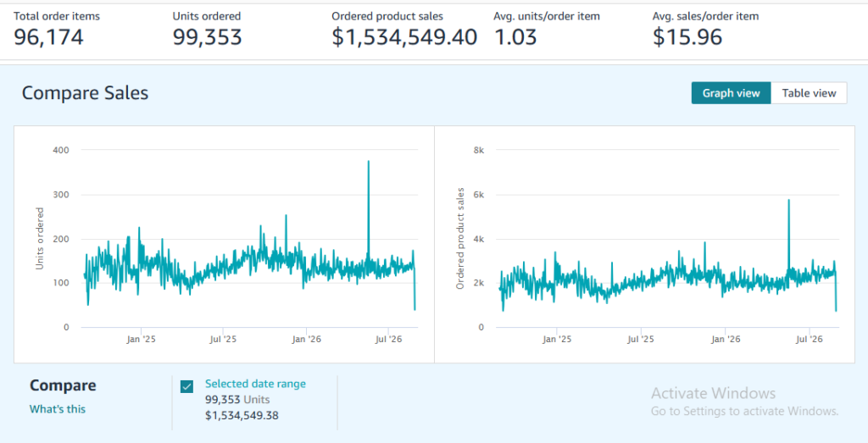Image resolution: width=868 pixels, height=443 pixels.
Task: Switch to Table view
Action: point(808,93)
